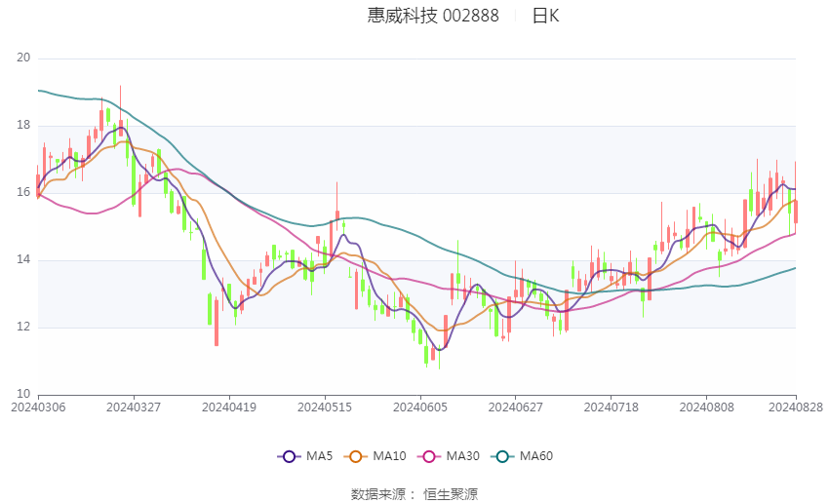This screenshot has width=829, height=504.
Task: Click y-axis value label 14
Action: pos(23,259)
